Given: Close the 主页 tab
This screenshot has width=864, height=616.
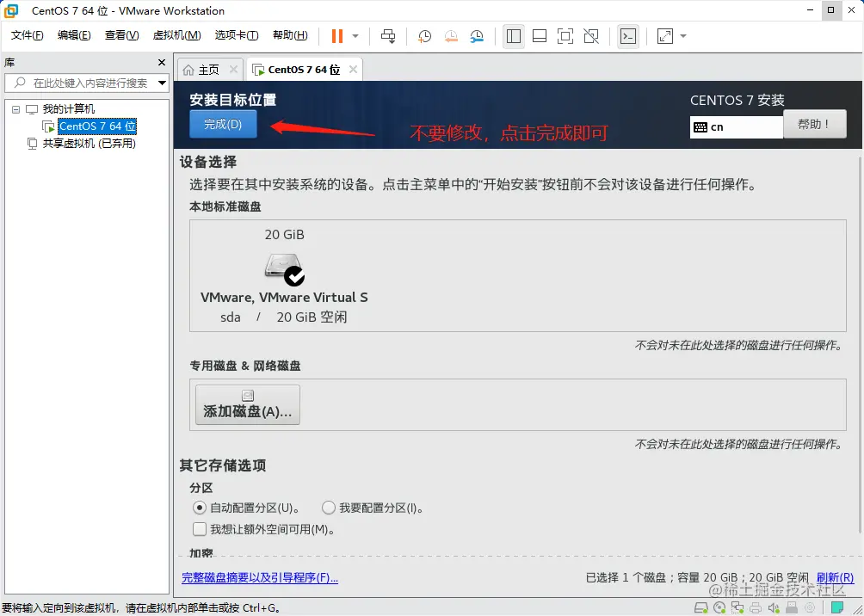Looking at the screenshot, I should (233, 70).
